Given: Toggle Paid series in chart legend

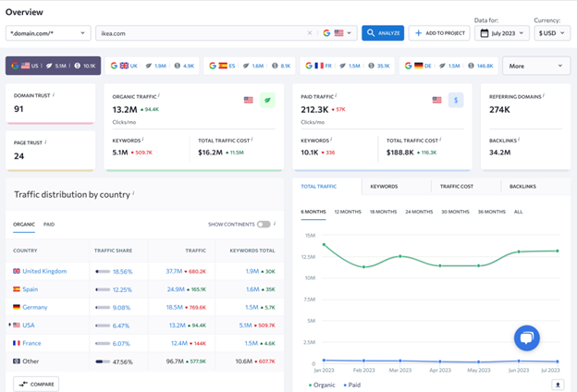Looking at the screenshot, I should point(352,385).
